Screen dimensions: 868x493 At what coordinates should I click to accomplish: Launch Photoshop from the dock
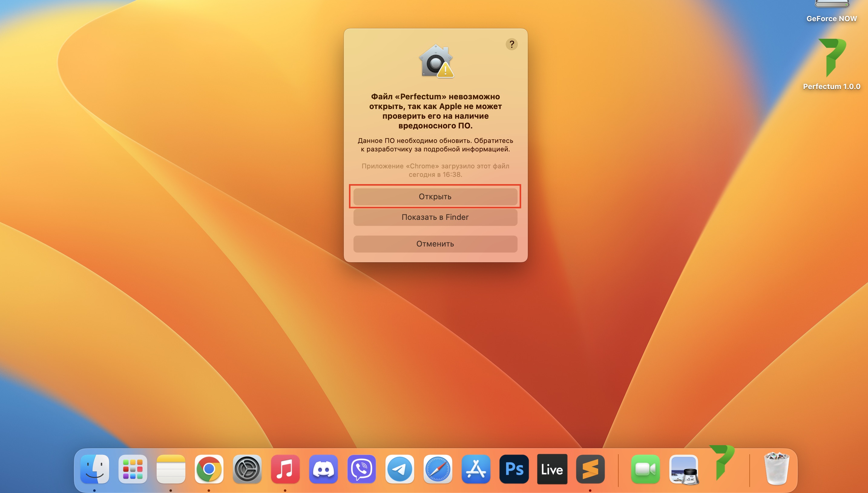(514, 469)
